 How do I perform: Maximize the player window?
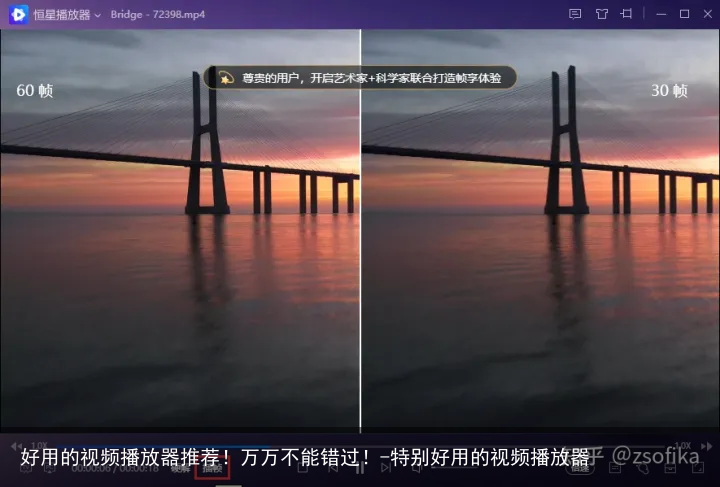point(684,14)
